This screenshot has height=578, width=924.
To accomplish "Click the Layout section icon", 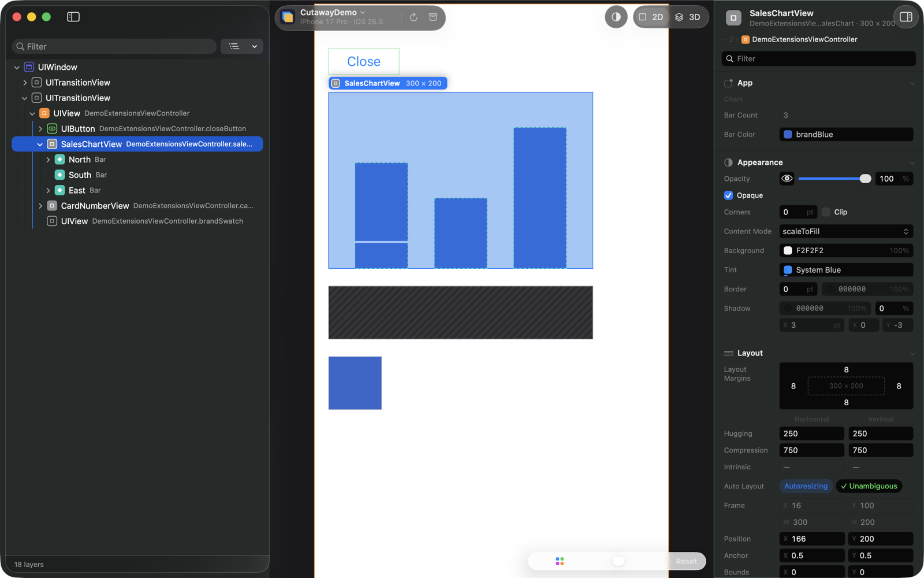I will (x=728, y=353).
